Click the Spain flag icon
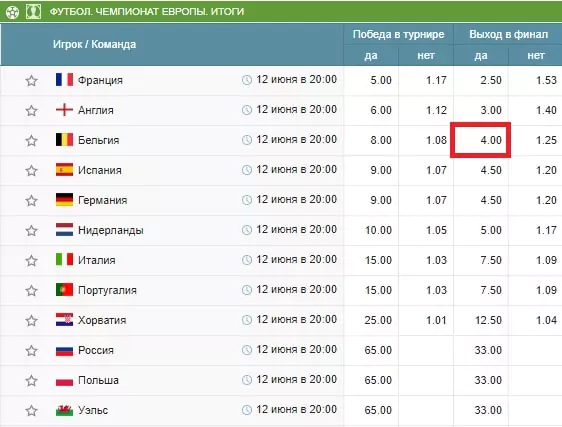This screenshot has width=562, height=427. [x=65, y=170]
